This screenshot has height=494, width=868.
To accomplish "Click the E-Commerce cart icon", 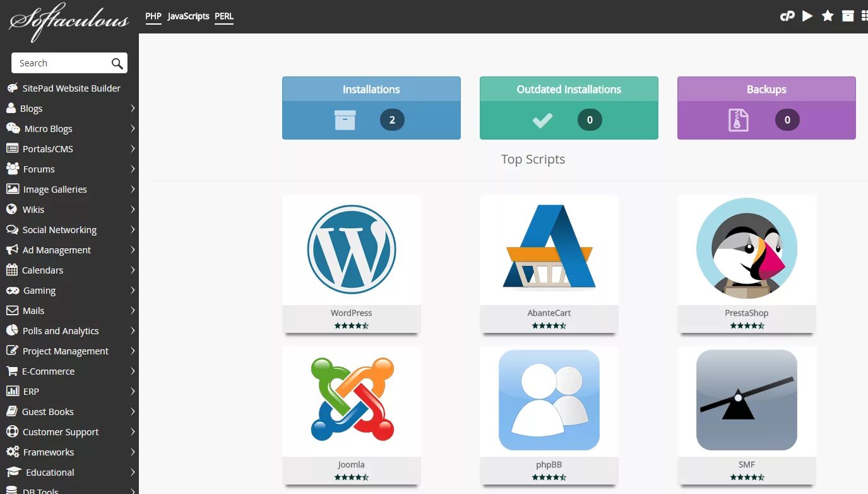I will [11, 371].
